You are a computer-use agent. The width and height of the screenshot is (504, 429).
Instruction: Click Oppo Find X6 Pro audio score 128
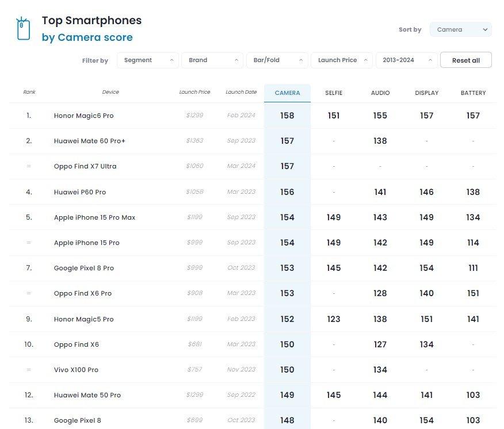[380, 293]
